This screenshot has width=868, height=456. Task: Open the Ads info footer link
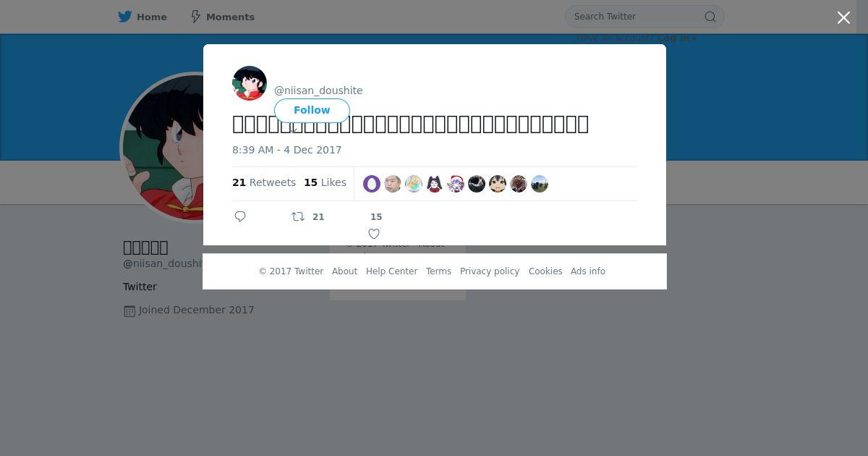(x=588, y=271)
